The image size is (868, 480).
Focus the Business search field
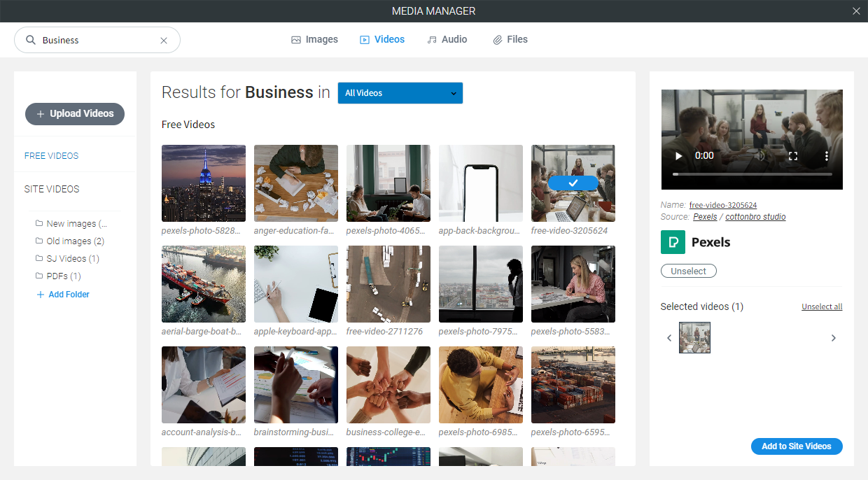(97, 40)
